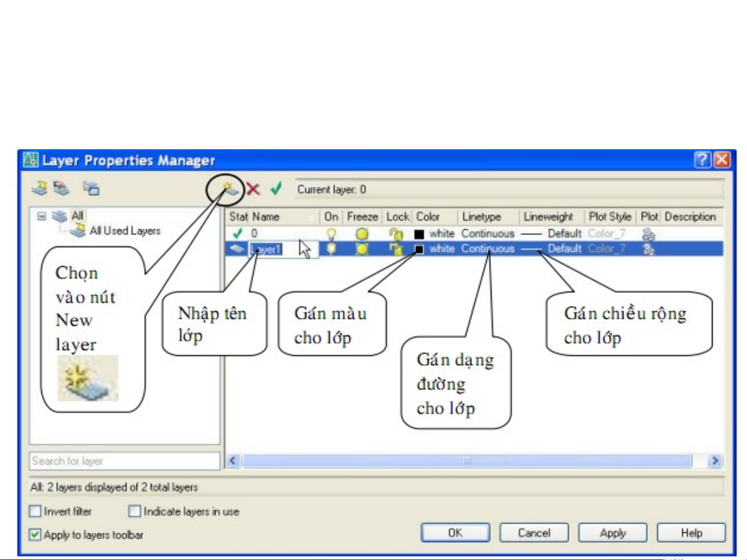Open Default lineweight for Layer1

pos(564,249)
